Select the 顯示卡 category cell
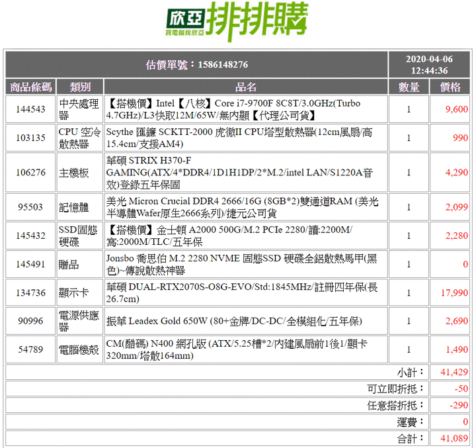This screenshot has height=448, width=476. [80, 292]
